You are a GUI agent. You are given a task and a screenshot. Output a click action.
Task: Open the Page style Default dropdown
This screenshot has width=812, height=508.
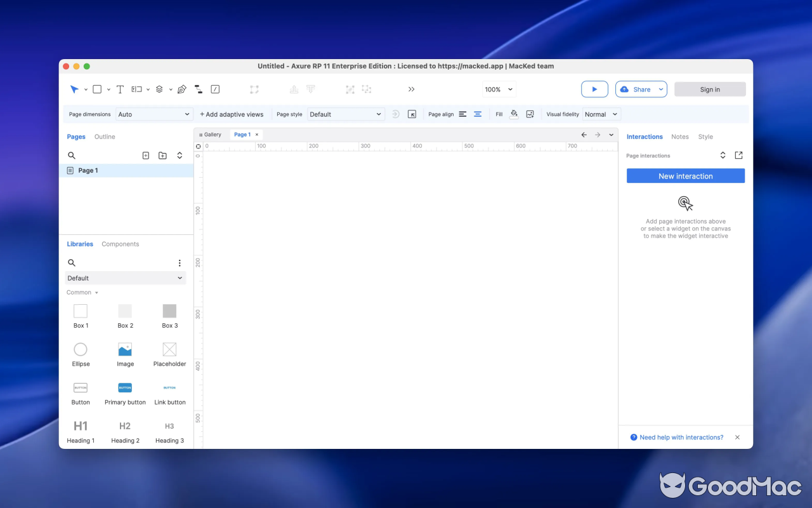coord(346,114)
